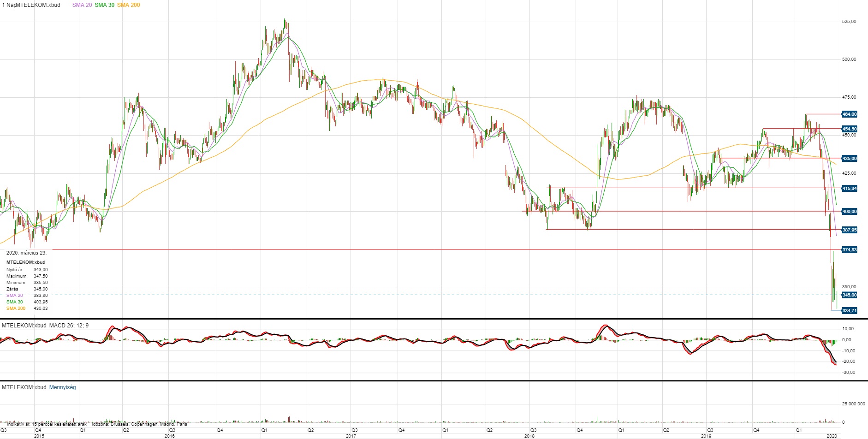The height and width of the screenshot is (439, 868).
Task: Click the SMA 20 value 383,80
Action: click(x=41, y=296)
